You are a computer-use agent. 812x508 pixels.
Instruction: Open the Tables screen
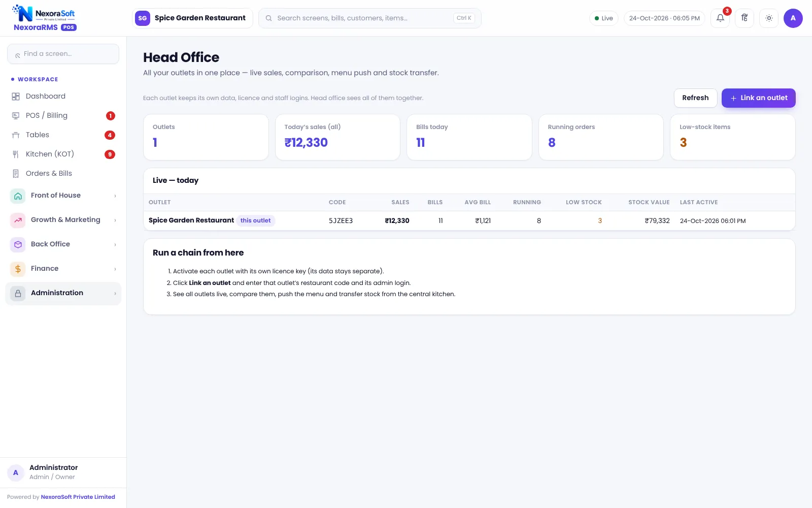(x=63, y=135)
